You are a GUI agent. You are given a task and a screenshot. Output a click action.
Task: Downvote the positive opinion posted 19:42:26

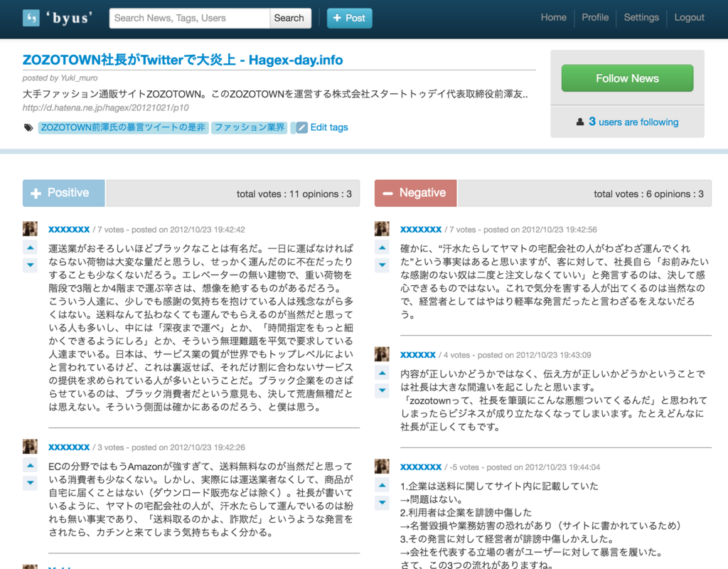click(30, 483)
